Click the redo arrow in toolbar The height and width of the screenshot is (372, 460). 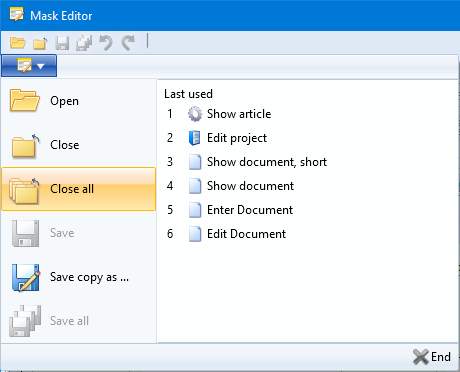[x=128, y=43]
